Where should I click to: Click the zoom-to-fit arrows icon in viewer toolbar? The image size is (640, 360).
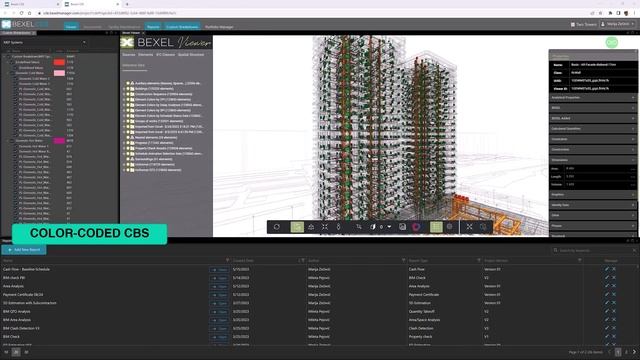[325, 227]
